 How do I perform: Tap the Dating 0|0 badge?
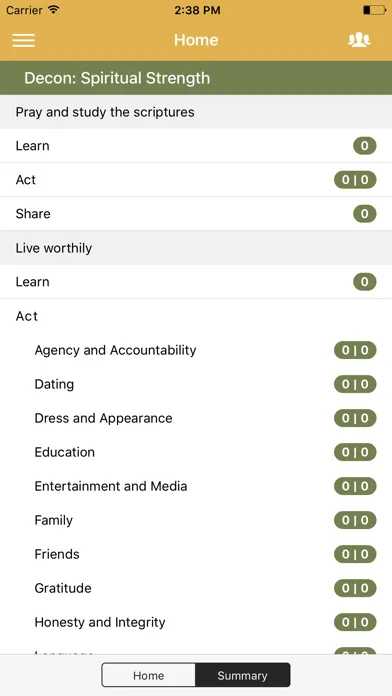click(355, 384)
